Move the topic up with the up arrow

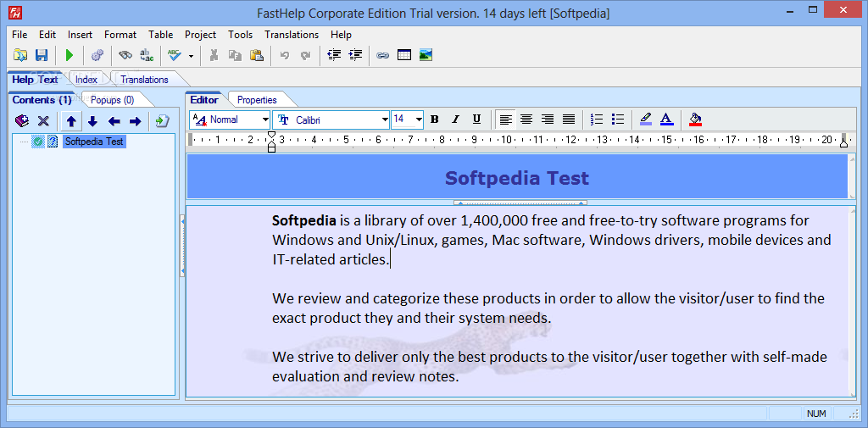(71, 120)
